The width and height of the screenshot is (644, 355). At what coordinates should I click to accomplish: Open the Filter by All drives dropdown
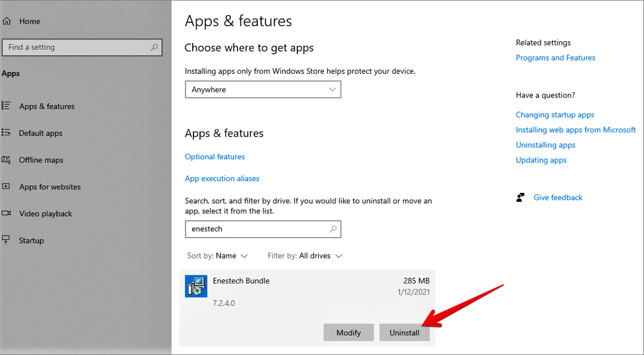(305, 256)
